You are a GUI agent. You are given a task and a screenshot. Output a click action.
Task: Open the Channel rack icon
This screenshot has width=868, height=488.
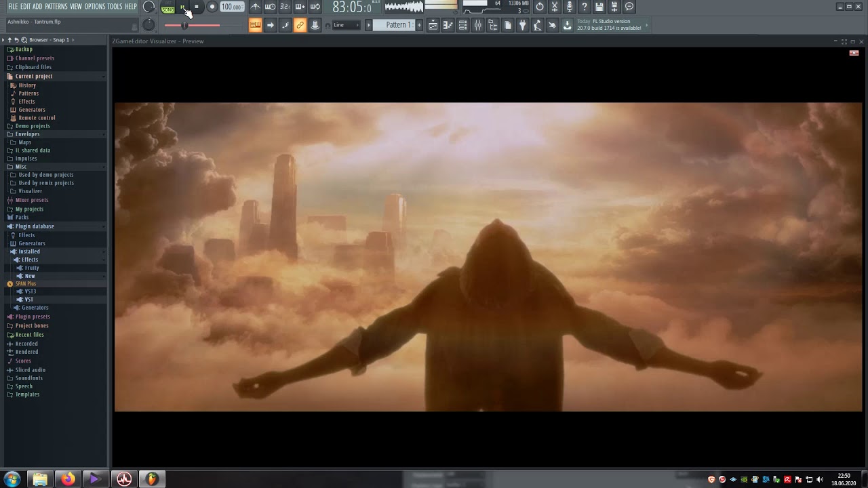(462, 25)
